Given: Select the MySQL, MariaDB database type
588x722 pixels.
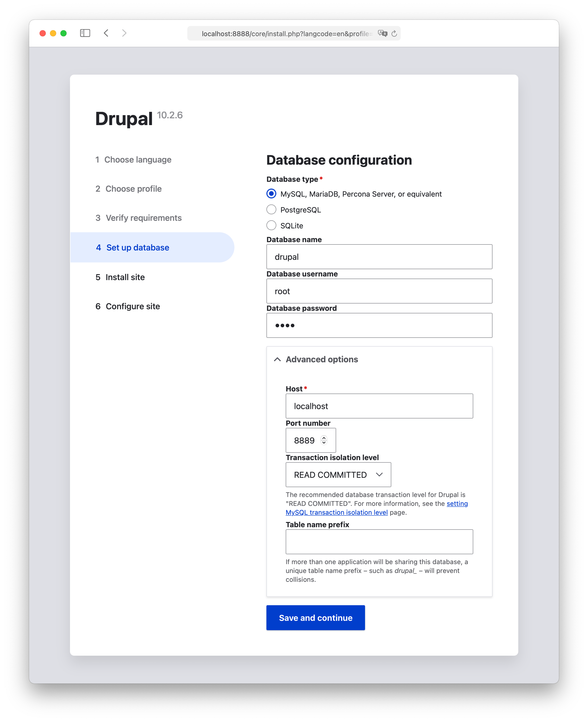Looking at the screenshot, I should pos(271,194).
